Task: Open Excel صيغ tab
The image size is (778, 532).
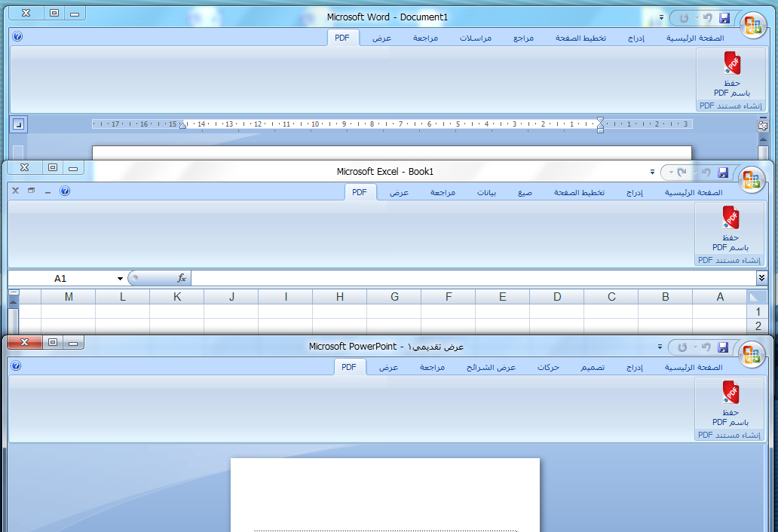Action: point(525,193)
